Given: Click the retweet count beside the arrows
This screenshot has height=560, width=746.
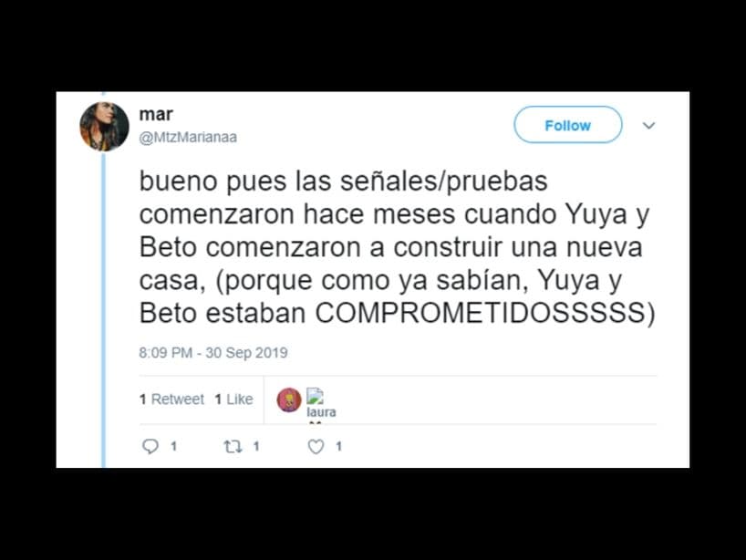Looking at the screenshot, I should tap(256, 446).
